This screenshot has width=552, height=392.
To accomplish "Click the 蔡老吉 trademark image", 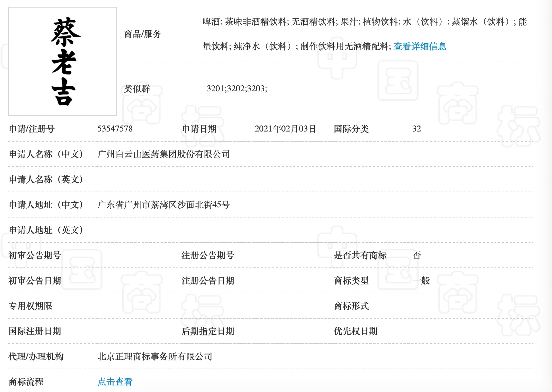I will (x=63, y=61).
